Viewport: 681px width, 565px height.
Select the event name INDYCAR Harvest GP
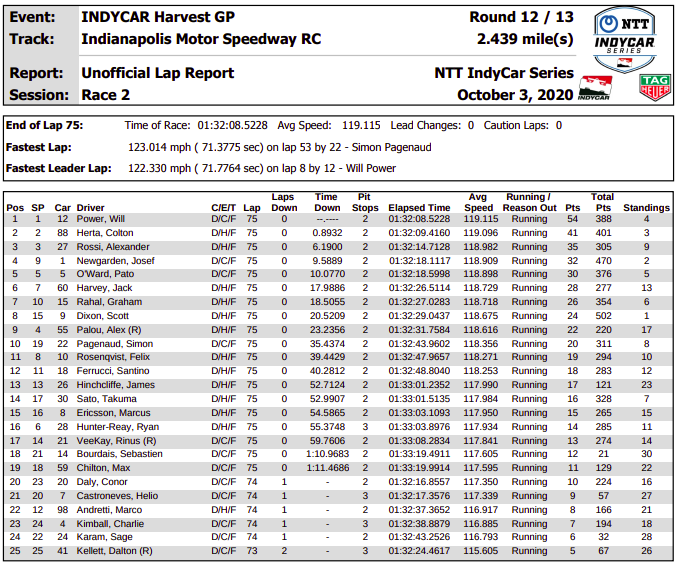point(158,17)
